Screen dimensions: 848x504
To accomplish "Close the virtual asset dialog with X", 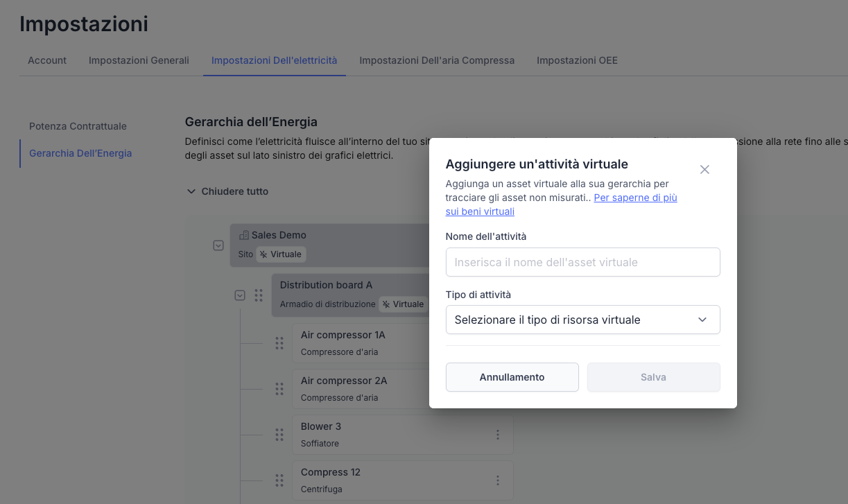I will pyautogui.click(x=704, y=170).
